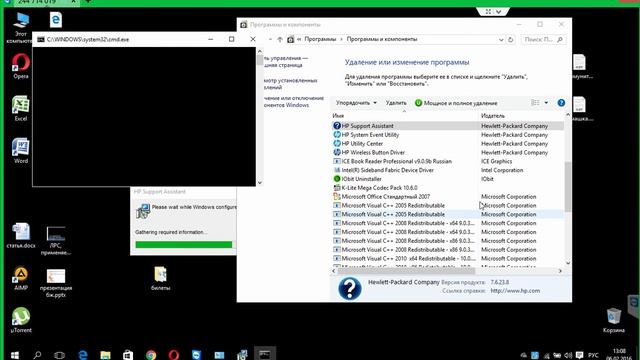Image resolution: width=640 pixels, height=360 pixels.
Task: Open the http://www.hp.com support link
Action: 515,291
